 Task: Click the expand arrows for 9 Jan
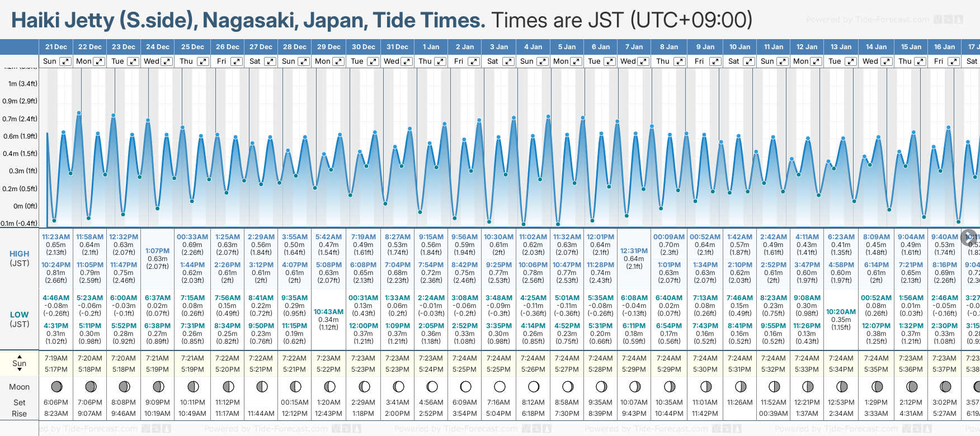tap(715, 61)
